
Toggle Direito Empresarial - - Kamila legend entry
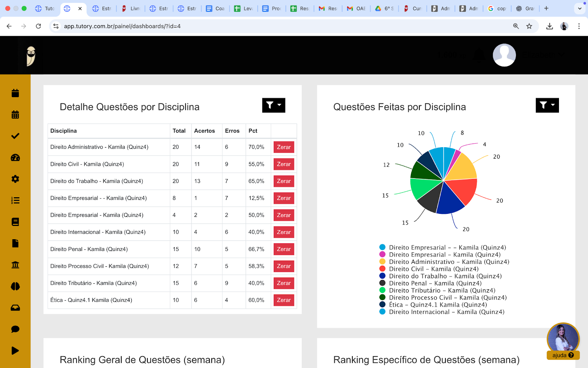coord(443,247)
